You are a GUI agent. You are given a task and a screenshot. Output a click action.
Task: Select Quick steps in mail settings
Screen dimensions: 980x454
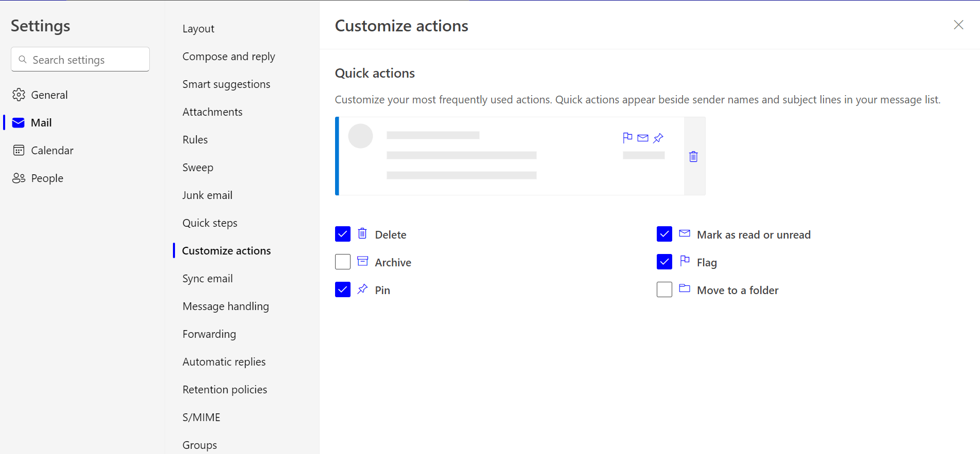210,223
